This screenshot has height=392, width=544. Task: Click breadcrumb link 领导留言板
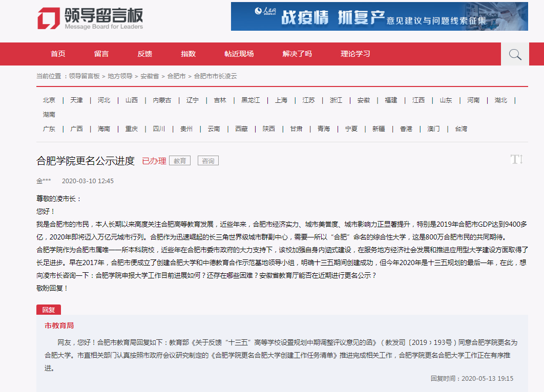tap(85, 76)
